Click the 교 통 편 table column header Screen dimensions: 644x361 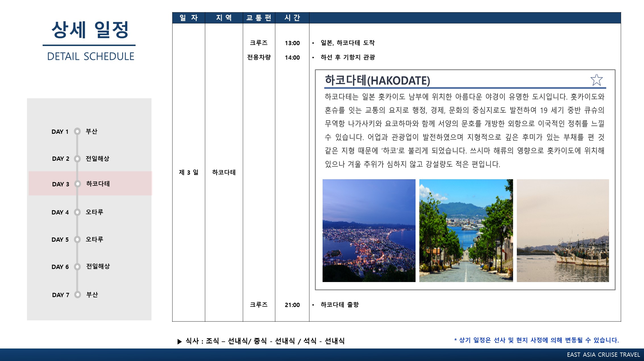(x=259, y=18)
